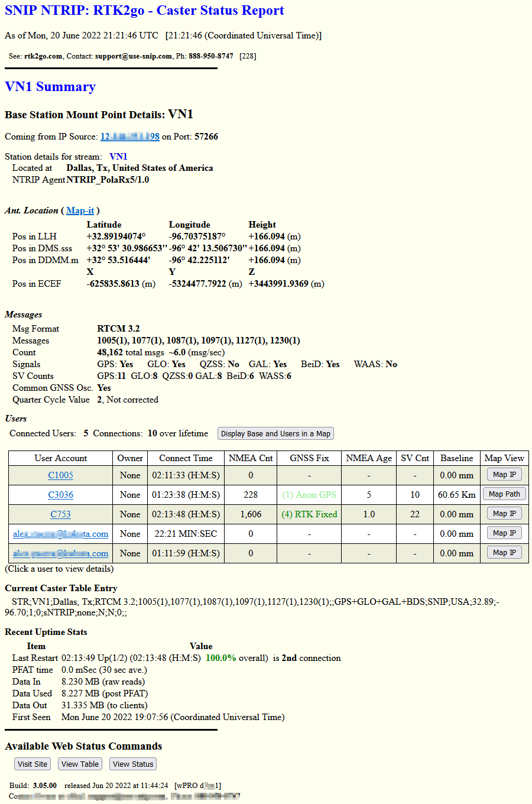Open the Map-it antenna location link
This screenshot has width=532, height=804.
(x=80, y=210)
